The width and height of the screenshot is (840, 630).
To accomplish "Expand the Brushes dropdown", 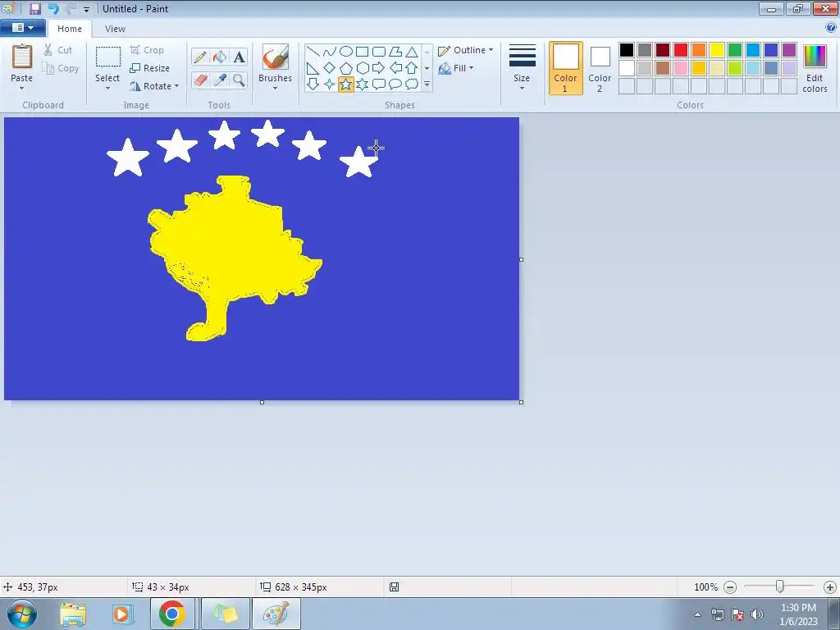I will point(275,89).
